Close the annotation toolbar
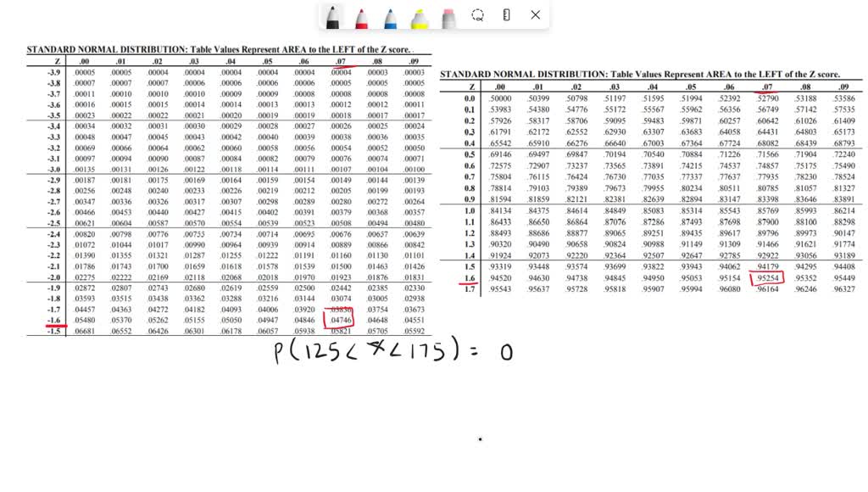Screen dimensions: 868x492 535,15
